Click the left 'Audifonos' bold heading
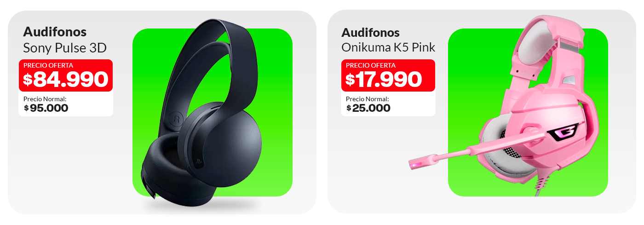Screen dimensions: 644x225 click(x=55, y=32)
